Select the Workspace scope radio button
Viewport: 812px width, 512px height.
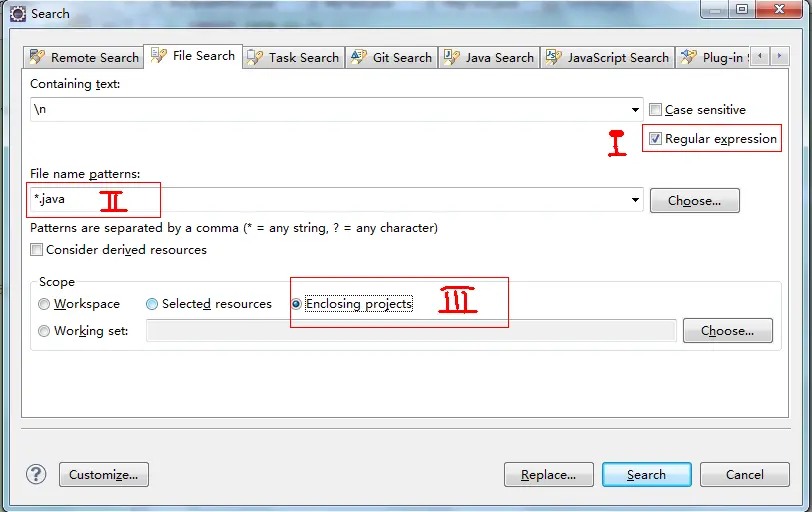(x=44, y=304)
